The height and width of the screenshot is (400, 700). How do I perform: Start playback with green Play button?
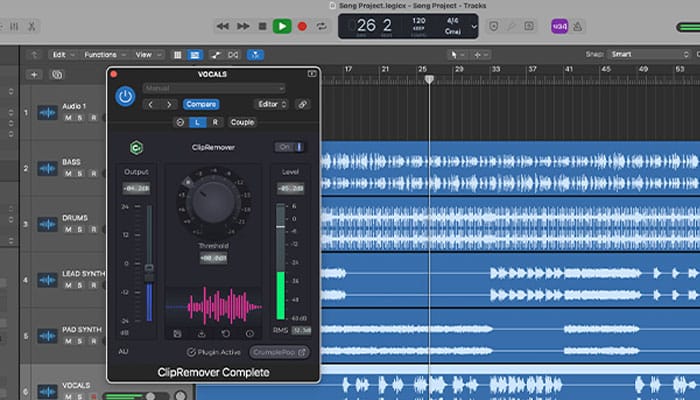point(282,26)
